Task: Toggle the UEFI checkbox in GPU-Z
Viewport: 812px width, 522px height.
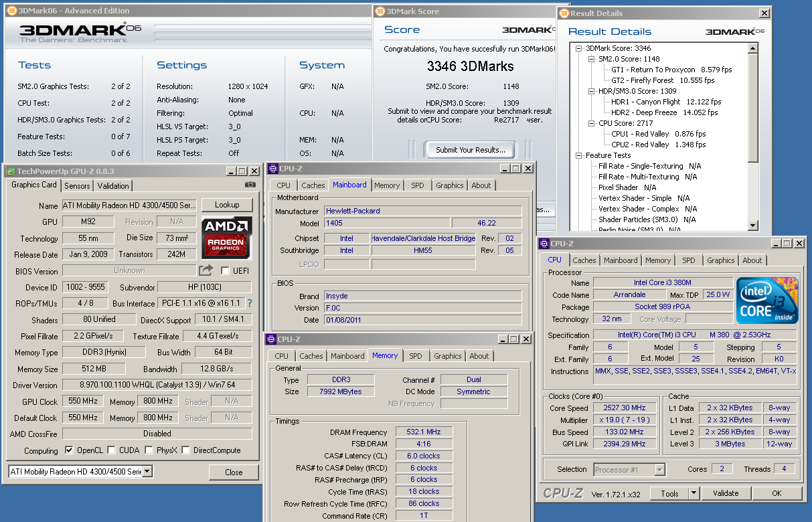Action: (225, 270)
